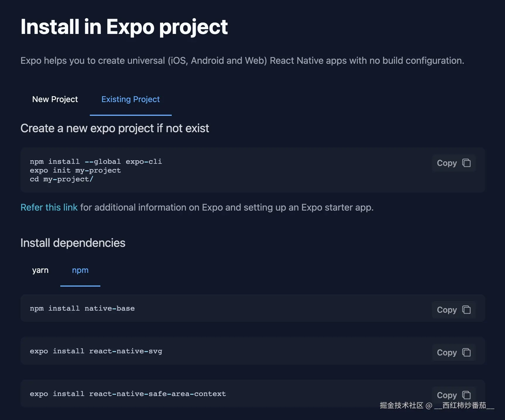
Task: Click the "cd my-project/" code line
Action: point(61,179)
